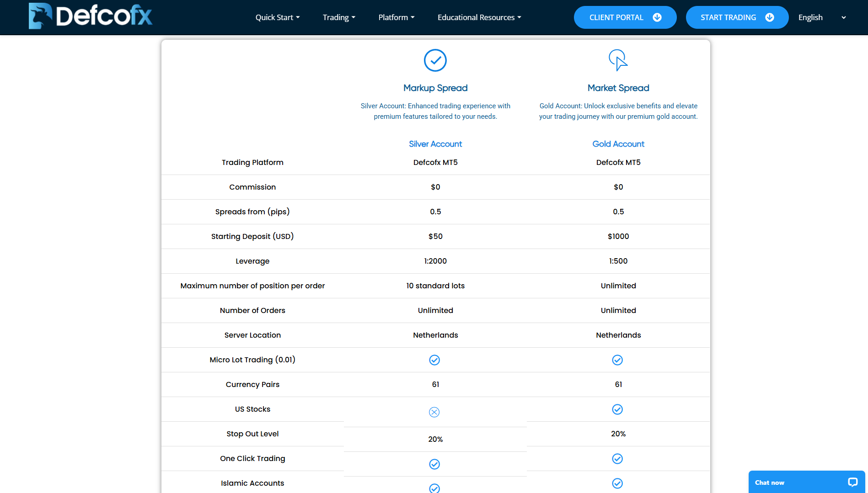Open the English language selector

click(822, 17)
